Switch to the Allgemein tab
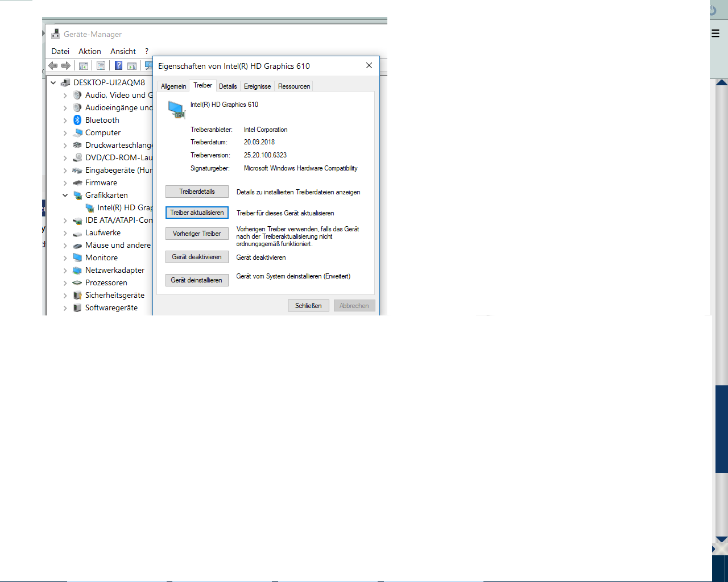728x582 pixels. (173, 86)
